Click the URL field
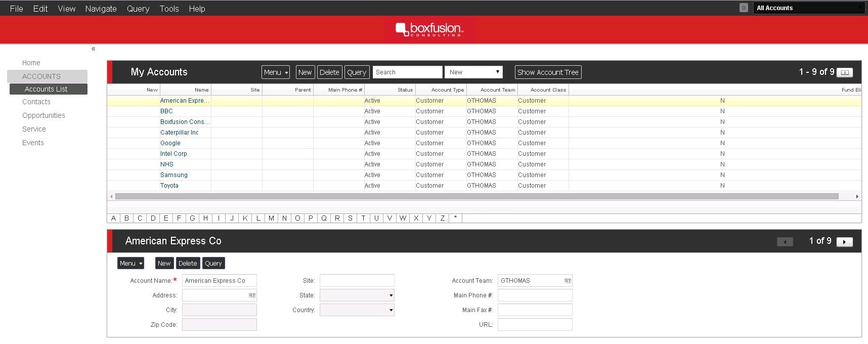868x344 pixels. 535,325
